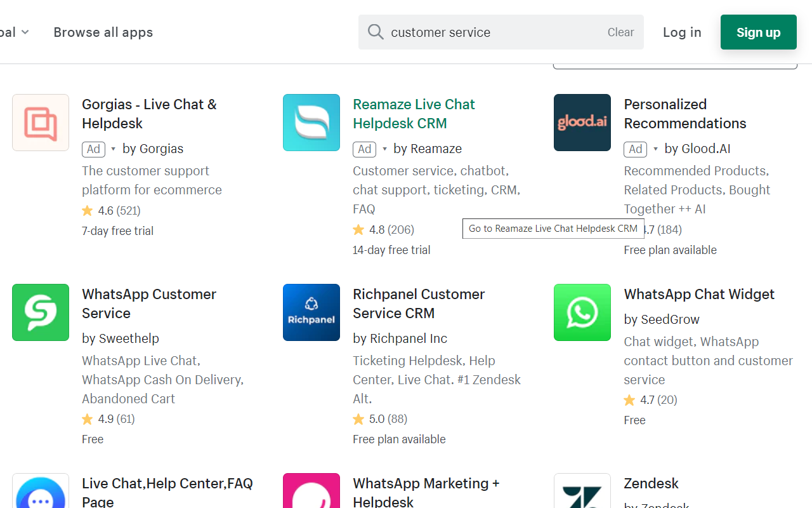Select the glood.ai app icon
The width and height of the screenshot is (812, 508).
[x=582, y=123]
